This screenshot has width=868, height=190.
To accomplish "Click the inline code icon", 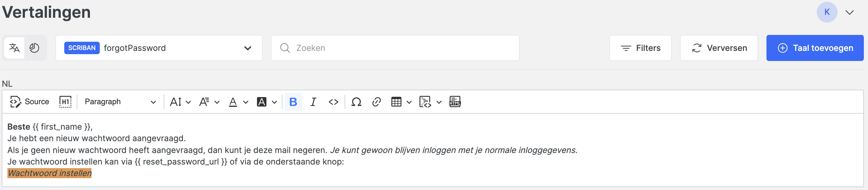I will point(333,102).
